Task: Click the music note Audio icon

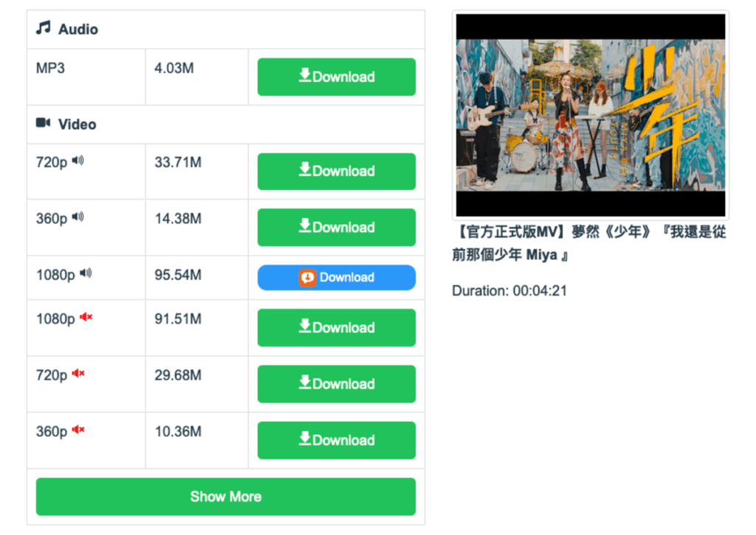Action: [43, 28]
